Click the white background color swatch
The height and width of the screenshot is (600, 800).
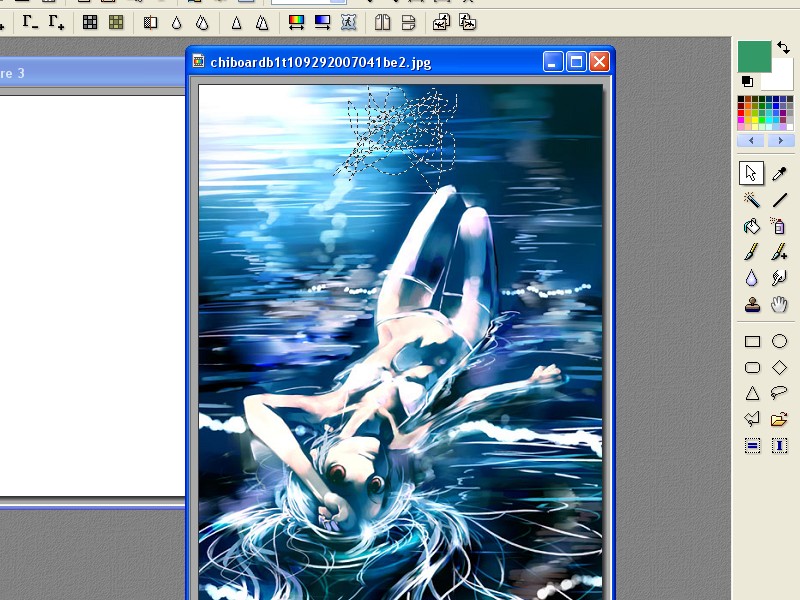[782, 79]
